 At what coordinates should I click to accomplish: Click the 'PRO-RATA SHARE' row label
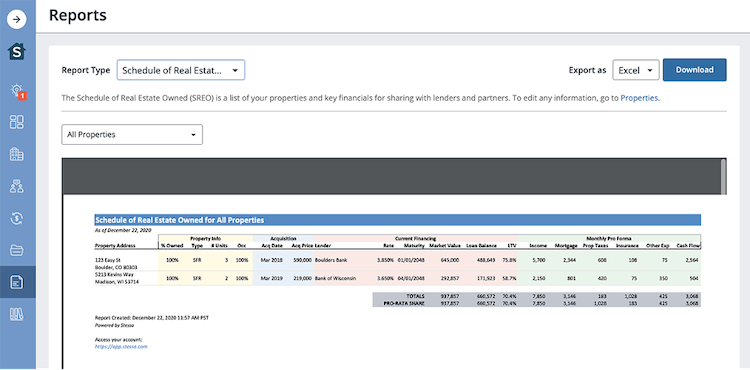[x=404, y=303]
